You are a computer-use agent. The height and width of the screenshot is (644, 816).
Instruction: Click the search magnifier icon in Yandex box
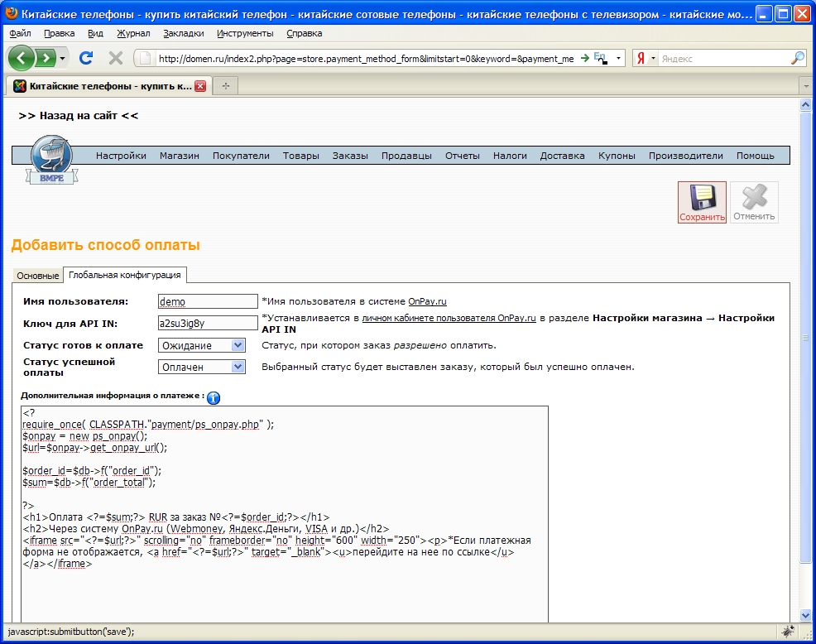click(x=797, y=59)
